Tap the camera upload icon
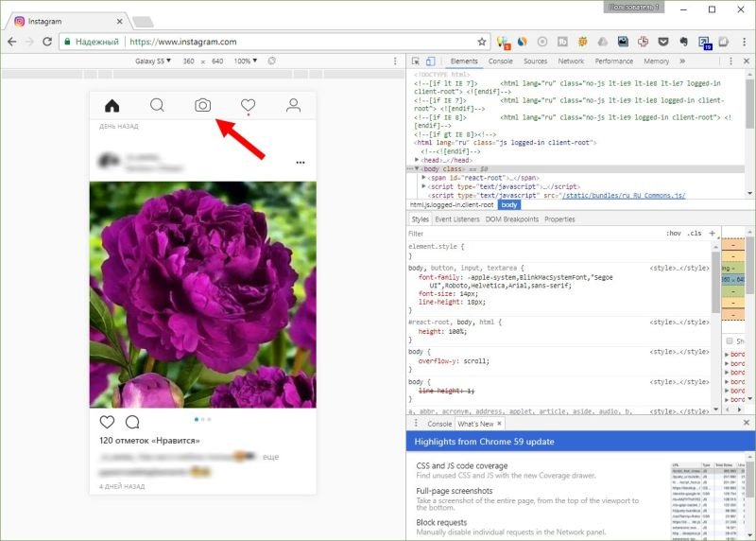Screen dimensions: 756x541 point(203,105)
